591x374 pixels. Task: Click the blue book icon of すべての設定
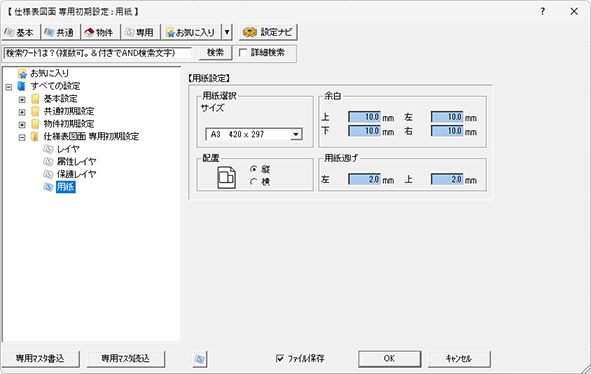[22, 86]
